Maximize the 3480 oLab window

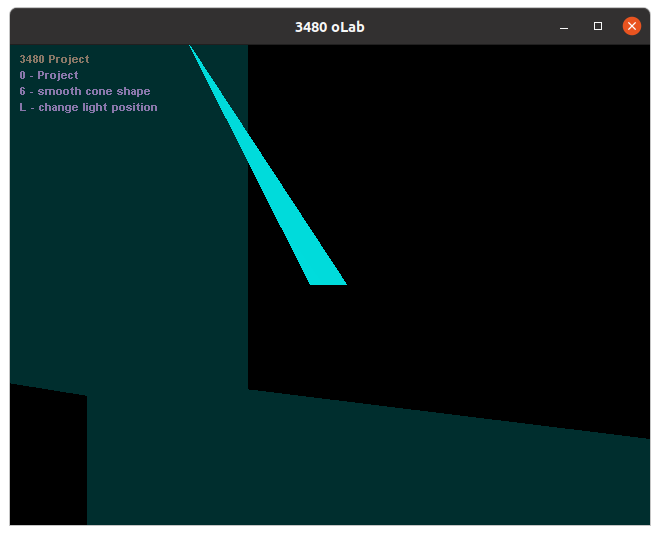[598, 26]
